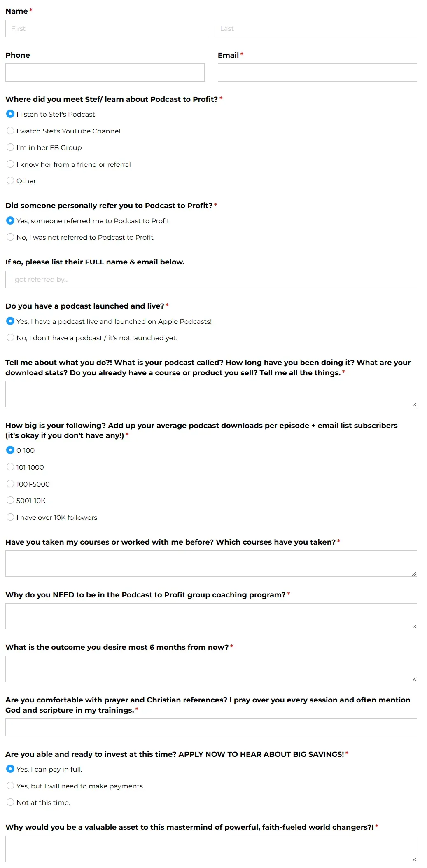
Task: Select "I know her from a friend or referral"
Action: pyautogui.click(x=10, y=164)
